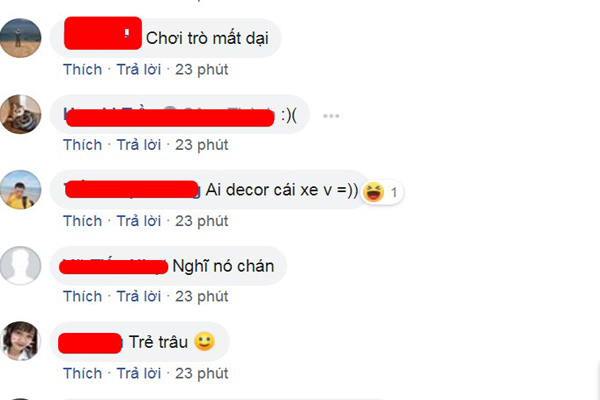Click Thích under the ":)(" comment
The width and height of the screenshot is (600, 400).
83,145
